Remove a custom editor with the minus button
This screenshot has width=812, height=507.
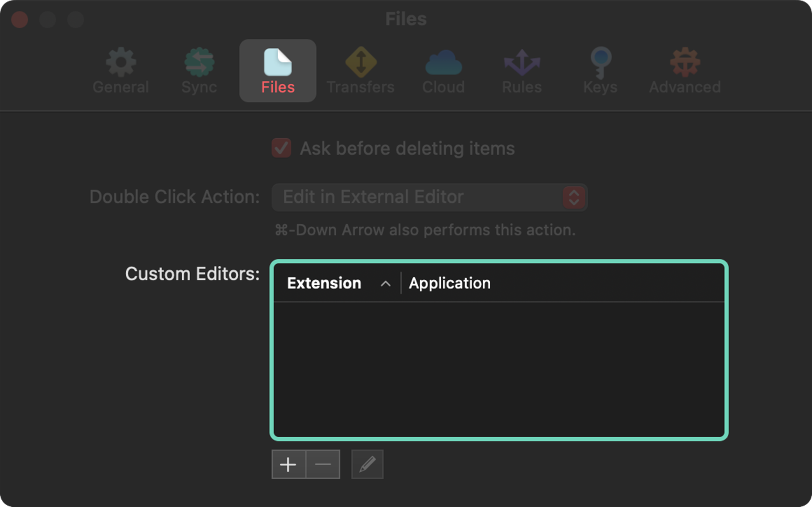tap(323, 464)
